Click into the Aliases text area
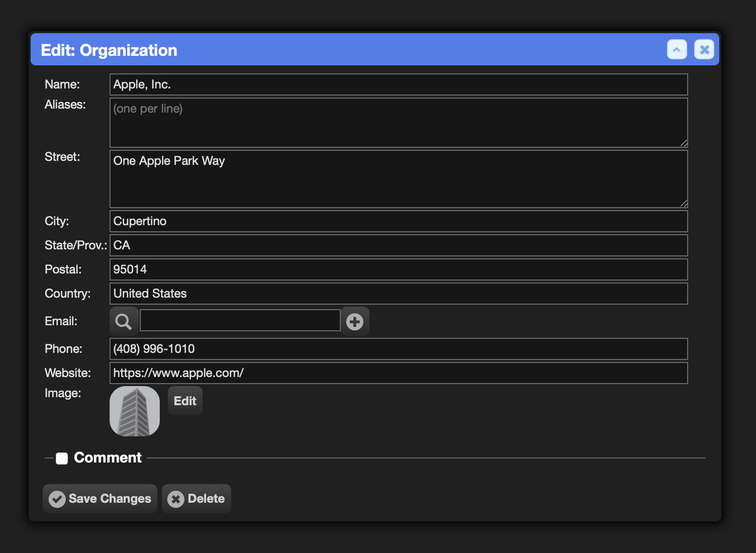Viewport: 756px width, 553px height. coord(399,123)
